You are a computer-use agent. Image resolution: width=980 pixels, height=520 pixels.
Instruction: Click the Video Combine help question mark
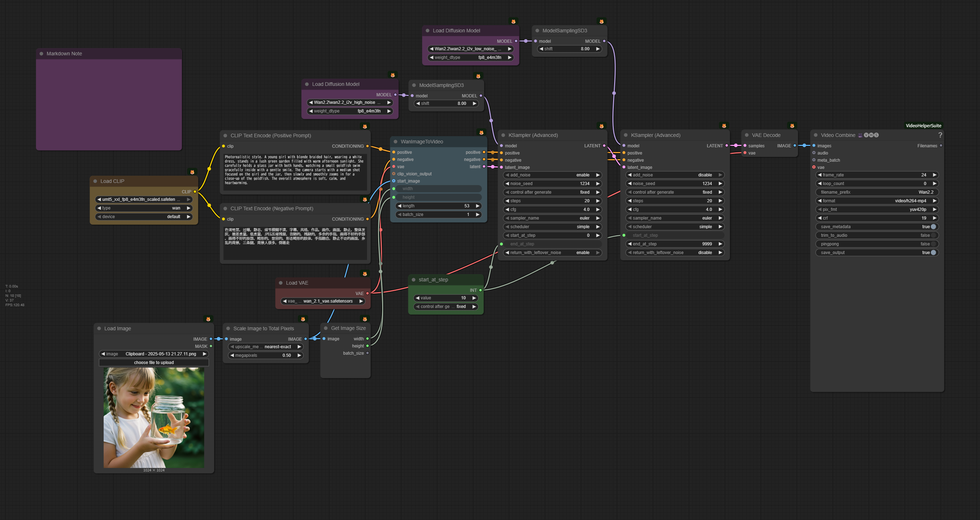point(940,135)
